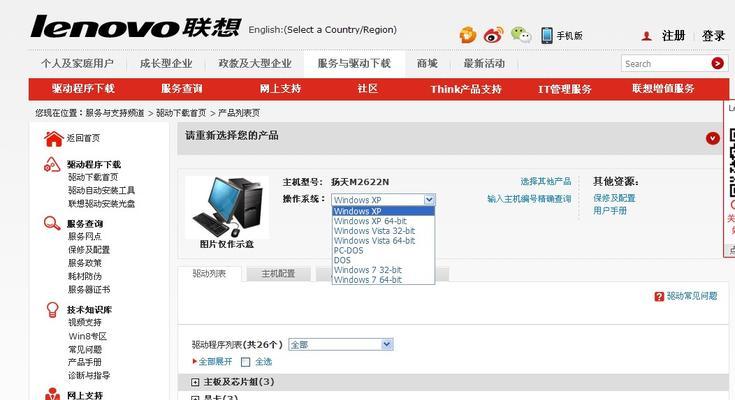This screenshot has width=735, height=400.
Task: Switch to the 驱动列表 tab
Action: (210, 274)
